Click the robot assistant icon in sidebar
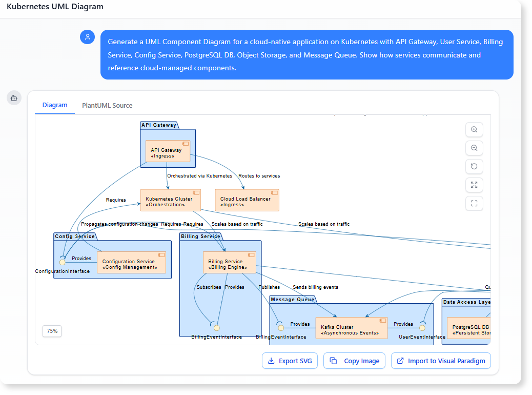The width and height of the screenshot is (532, 395). point(14,98)
